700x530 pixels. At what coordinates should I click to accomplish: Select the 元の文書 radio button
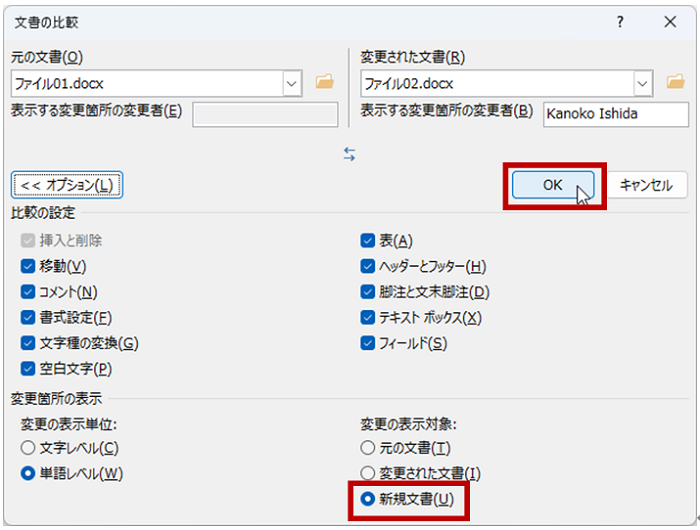pos(368,448)
